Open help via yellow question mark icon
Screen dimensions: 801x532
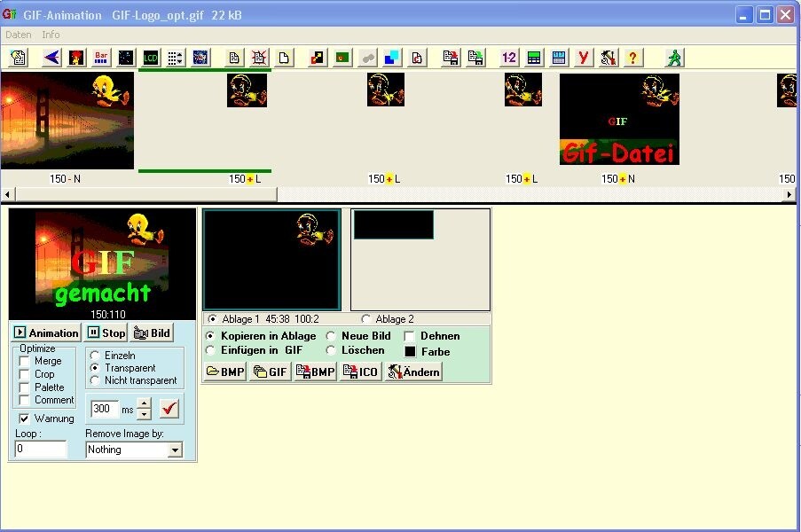coord(632,58)
